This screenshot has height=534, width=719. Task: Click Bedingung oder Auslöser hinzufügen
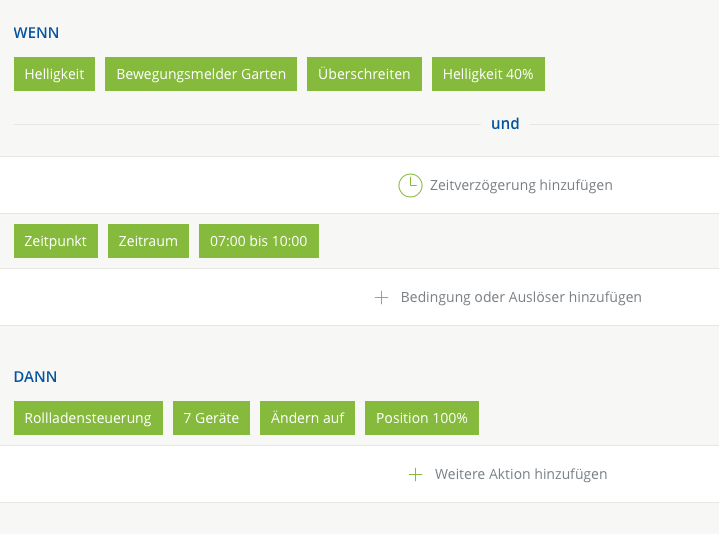(x=520, y=297)
